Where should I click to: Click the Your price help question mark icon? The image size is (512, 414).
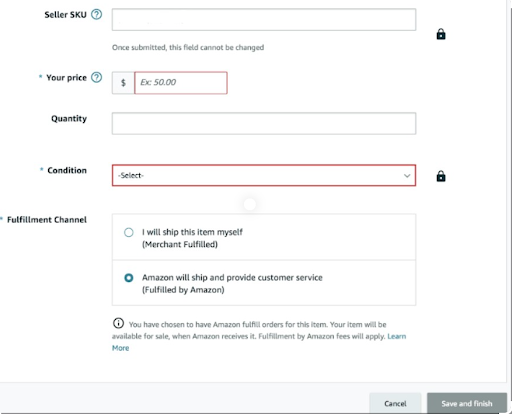point(97,77)
